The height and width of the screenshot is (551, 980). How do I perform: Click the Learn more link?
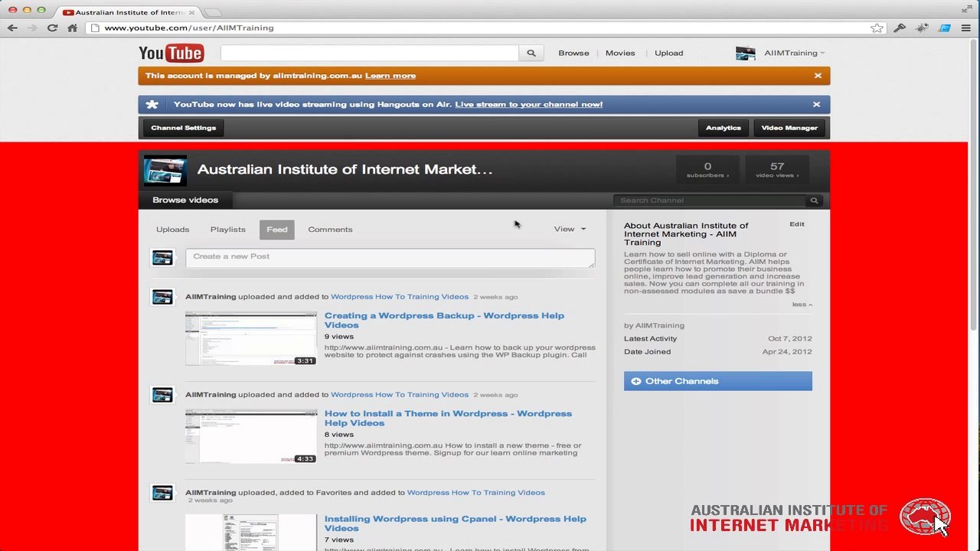click(x=390, y=76)
